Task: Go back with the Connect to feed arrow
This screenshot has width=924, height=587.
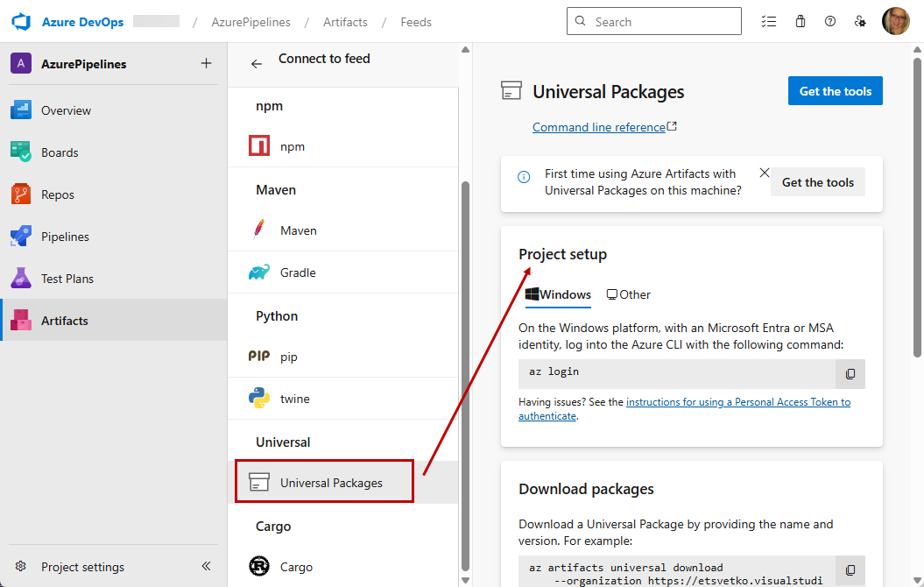Action: click(257, 64)
